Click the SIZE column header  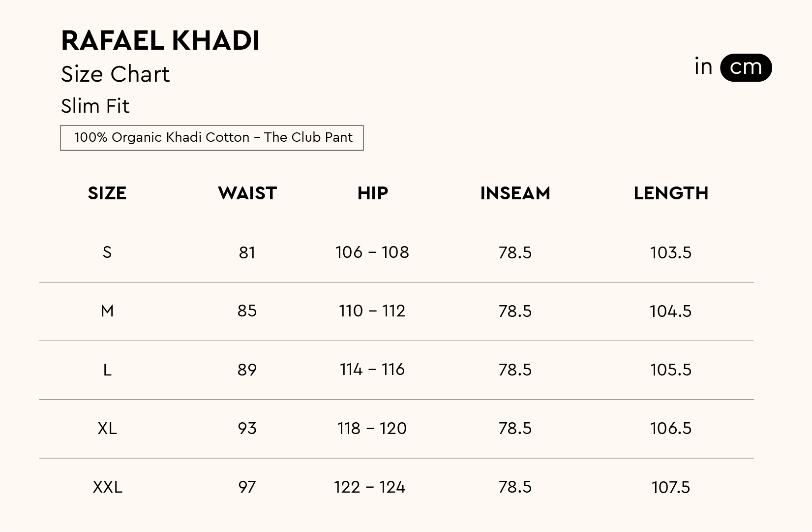coord(107,193)
